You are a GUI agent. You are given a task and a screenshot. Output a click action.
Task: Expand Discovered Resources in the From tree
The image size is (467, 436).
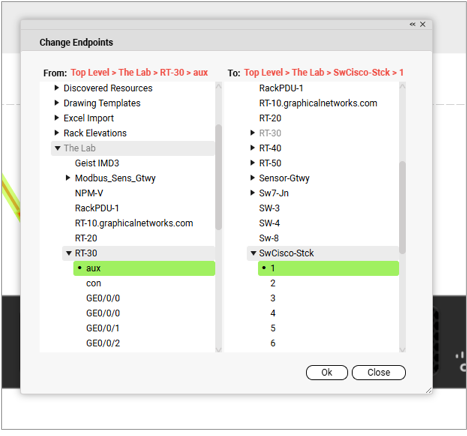pyautogui.click(x=57, y=88)
